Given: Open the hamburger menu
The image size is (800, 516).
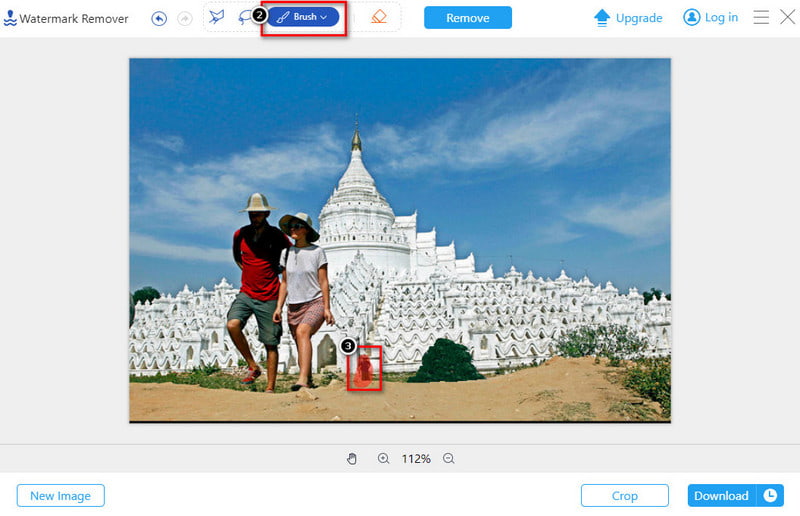Looking at the screenshot, I should [761, 17].
